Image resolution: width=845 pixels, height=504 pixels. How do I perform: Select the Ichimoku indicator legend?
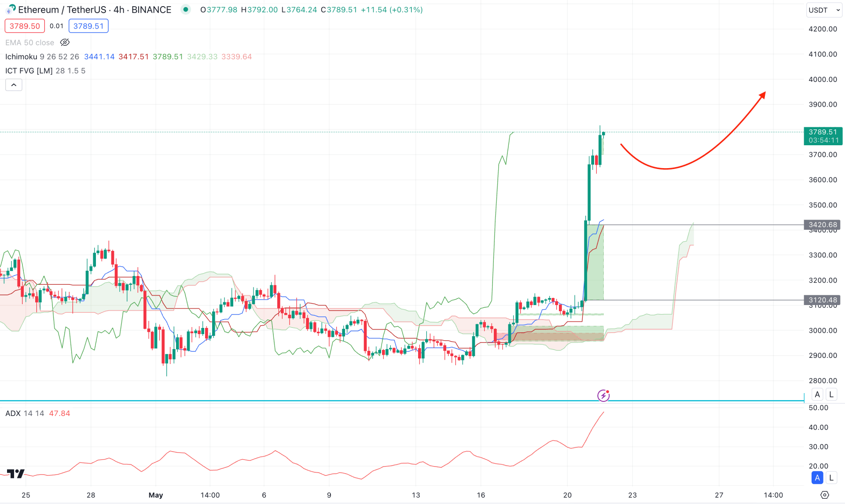point(42,57)
